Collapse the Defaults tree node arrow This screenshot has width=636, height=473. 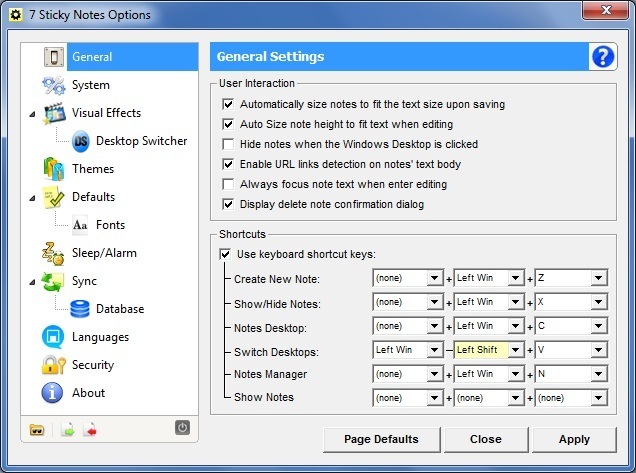click(x=32, y=198)
